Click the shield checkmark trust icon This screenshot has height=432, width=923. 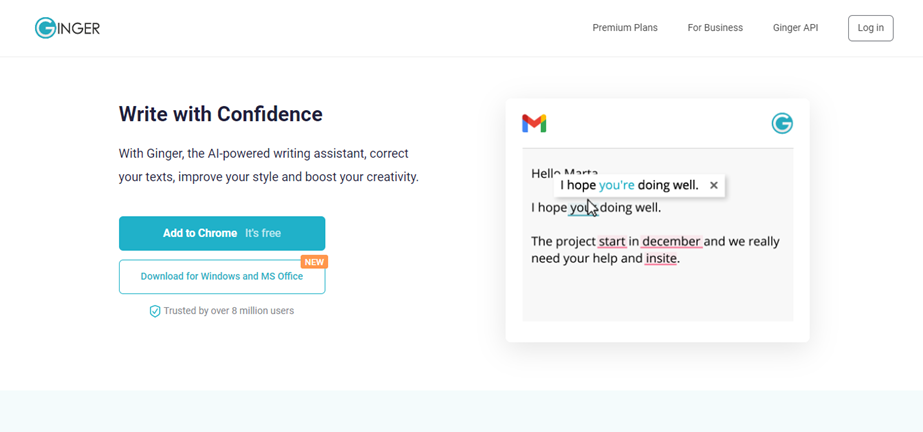155,311
